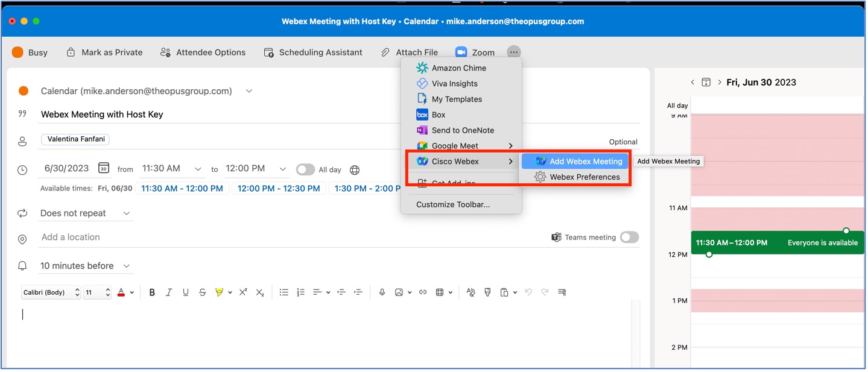Open Attendee Options
Screen dimensions: 868x372
(x=203, y=52)
